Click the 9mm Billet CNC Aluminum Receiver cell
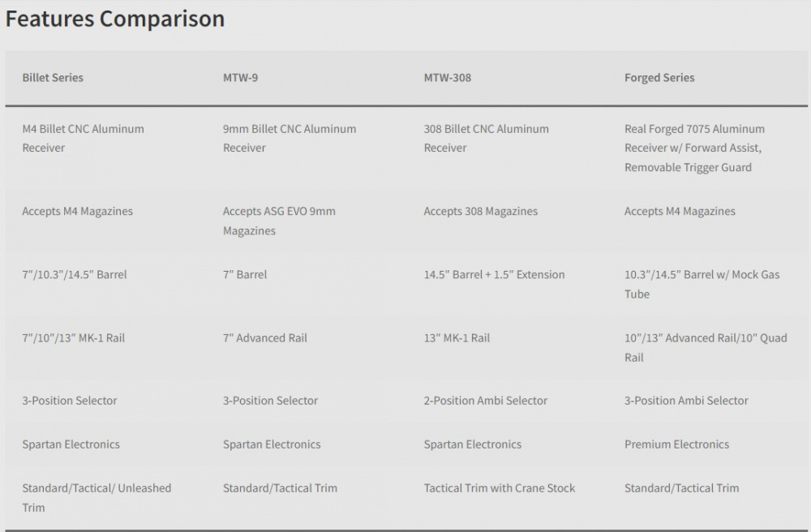The height and width of the screenshot is (532, 811). click(290, 138)
